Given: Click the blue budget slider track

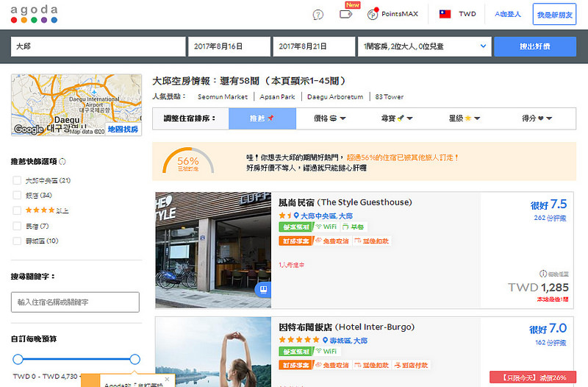Looking at the screenshot, I should coord(76,359).
